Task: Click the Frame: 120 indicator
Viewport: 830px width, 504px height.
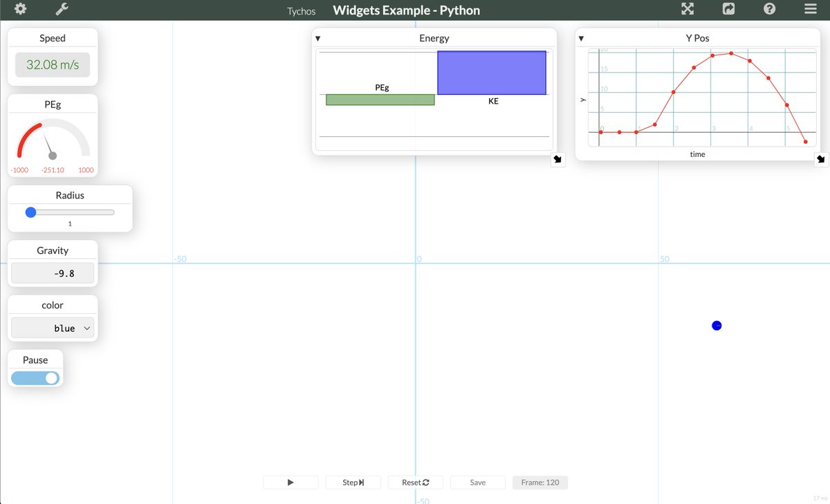Action: coord(540,483)
